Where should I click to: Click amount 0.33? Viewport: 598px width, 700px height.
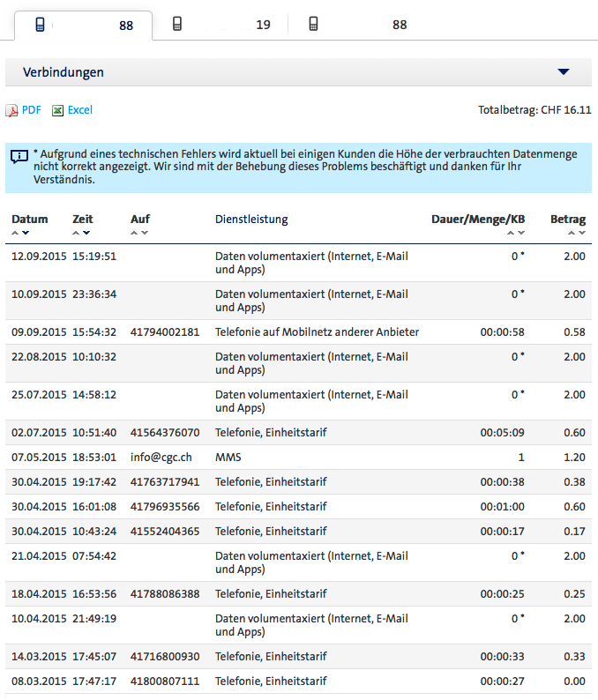click(574, 657)
